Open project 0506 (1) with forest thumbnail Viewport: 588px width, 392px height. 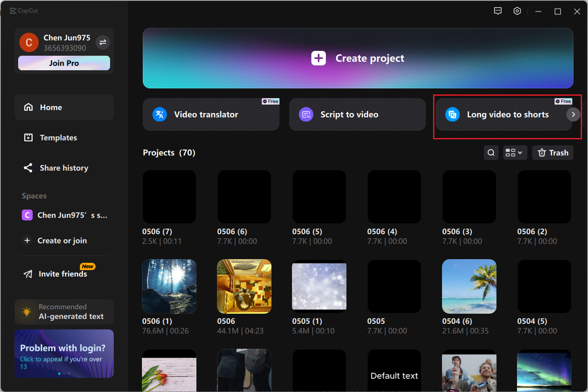(169, 286)
